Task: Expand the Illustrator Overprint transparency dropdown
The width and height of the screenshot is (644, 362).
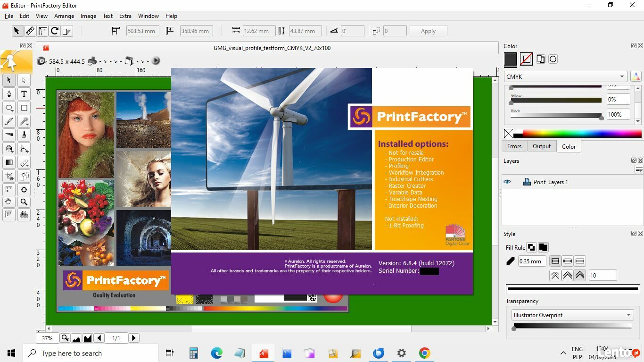Action: point(572,315)
